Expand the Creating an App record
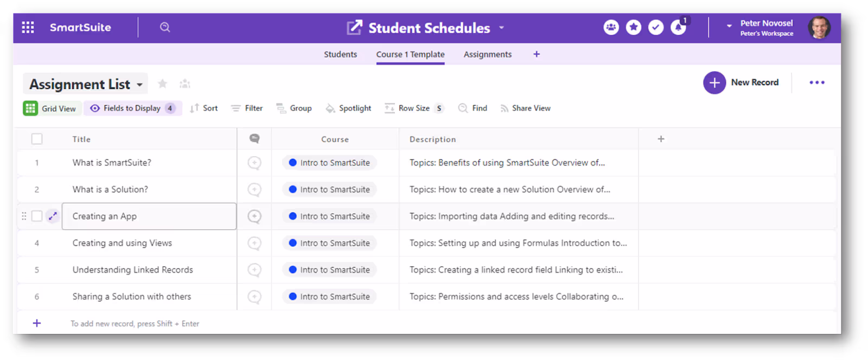Viewport: 868px width, 361px height. tap(53, 216)
